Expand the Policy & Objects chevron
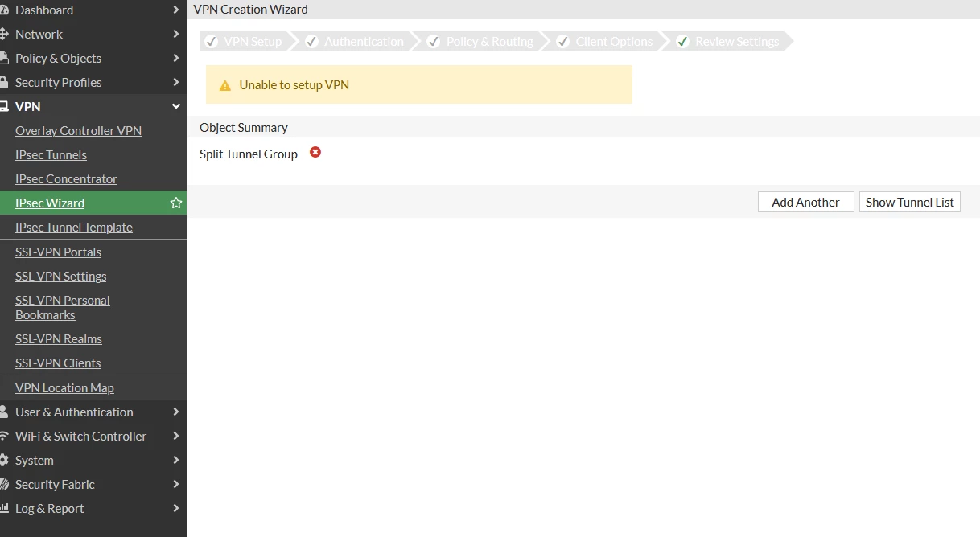The height and width of the screenshot is (537, 980). (176, 59)
